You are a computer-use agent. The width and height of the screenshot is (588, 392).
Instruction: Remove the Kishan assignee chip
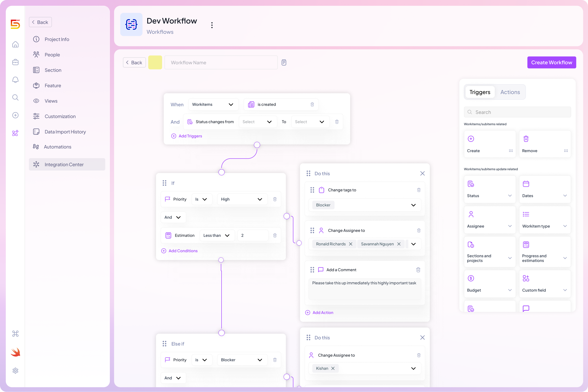click(x=333, y=368)
